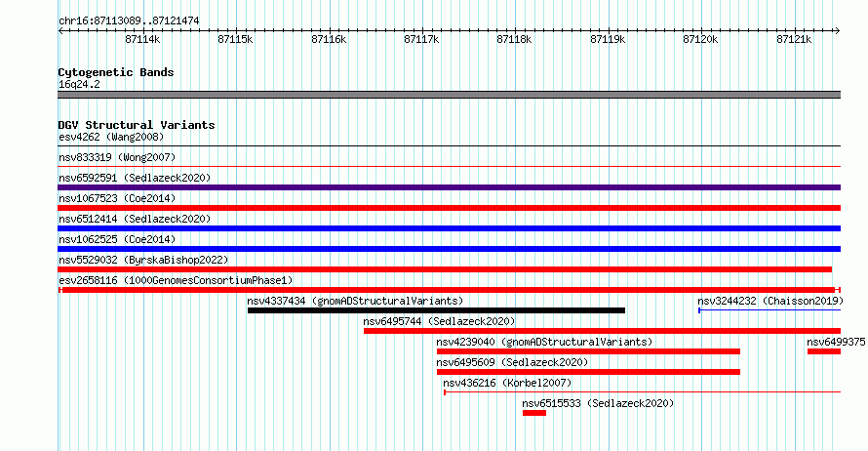The height and width of the screenshot is (451, 868).
Task: Click the red nsv6495744 variant bar
Action: coord(603,331)
